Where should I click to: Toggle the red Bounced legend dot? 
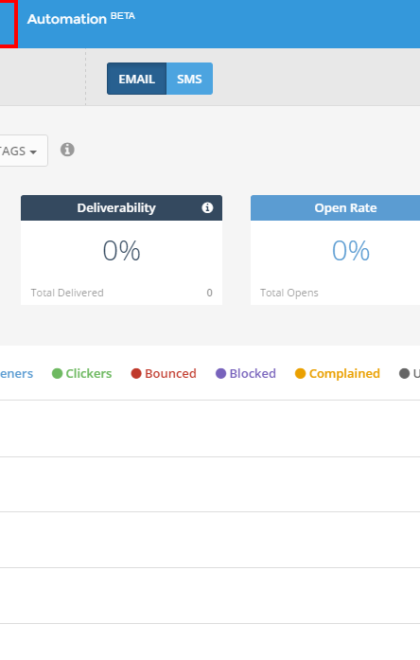coord(136,373)
